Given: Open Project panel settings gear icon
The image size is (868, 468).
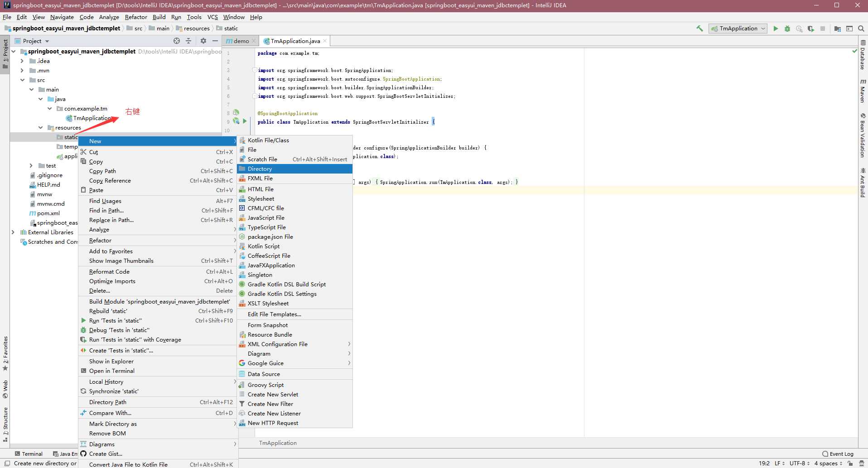Looking at the screenshot, I should click(x=203, y=41).
